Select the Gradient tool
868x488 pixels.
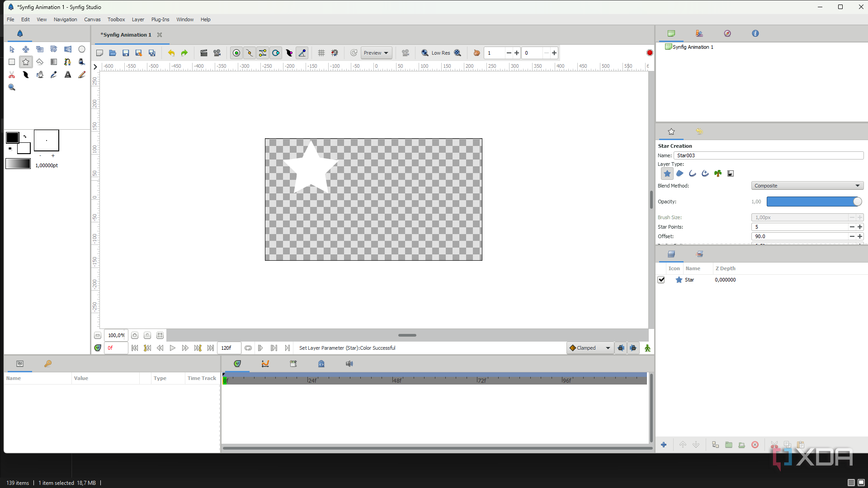point(54,62)
